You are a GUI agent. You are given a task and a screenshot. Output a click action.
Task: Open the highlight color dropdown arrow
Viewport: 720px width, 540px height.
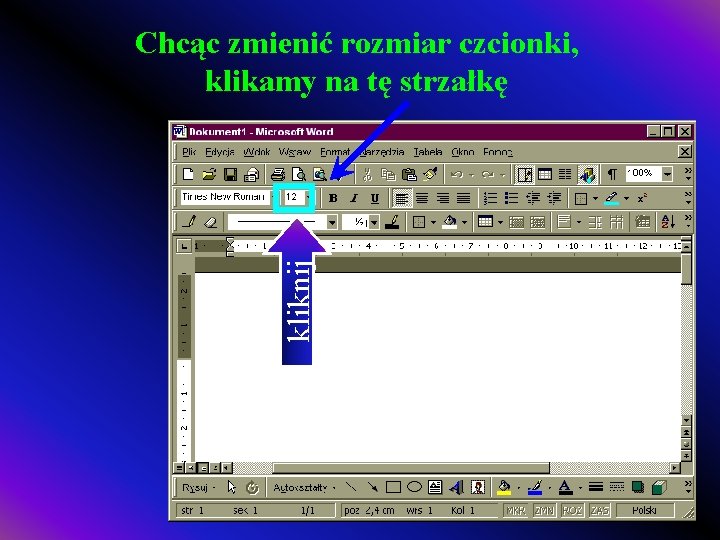626,198
